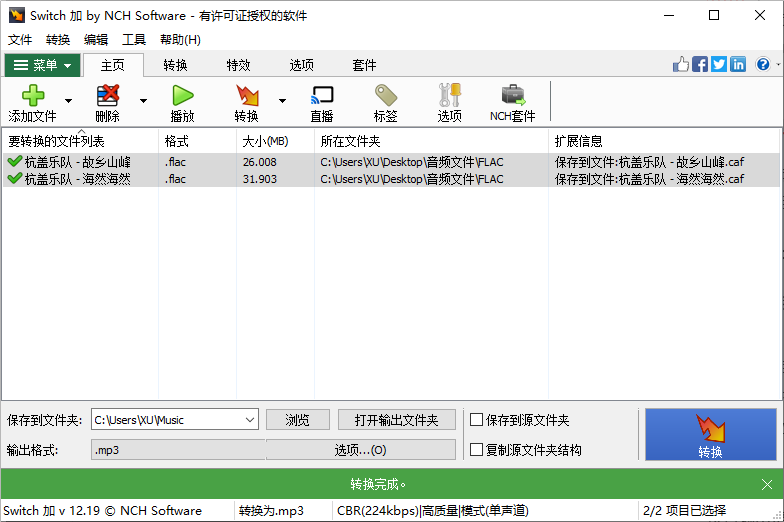Switch to the 主页 tab

(x=113, y=65)
